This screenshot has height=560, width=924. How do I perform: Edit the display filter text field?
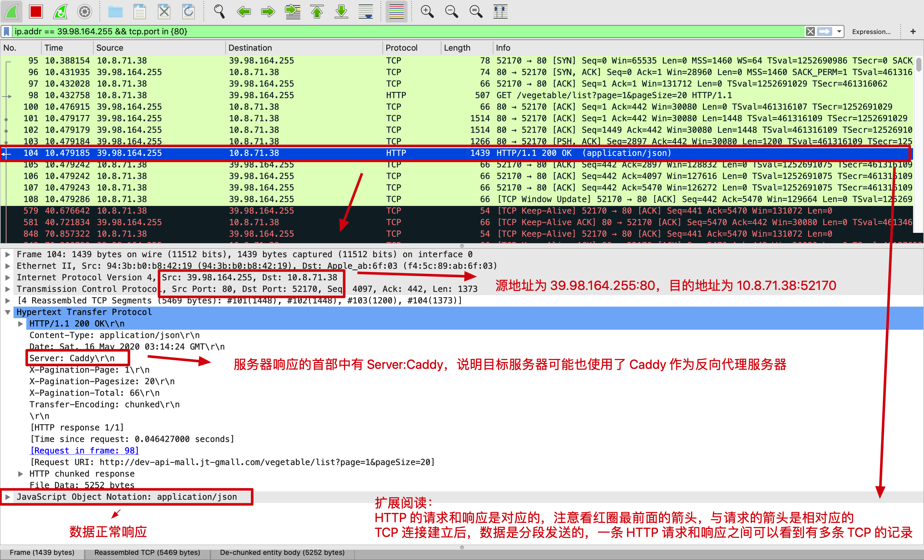click(x=408, y=31)
